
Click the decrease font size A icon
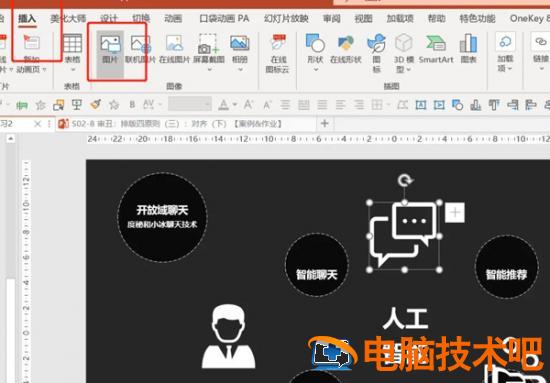click(x=267, y=104)
